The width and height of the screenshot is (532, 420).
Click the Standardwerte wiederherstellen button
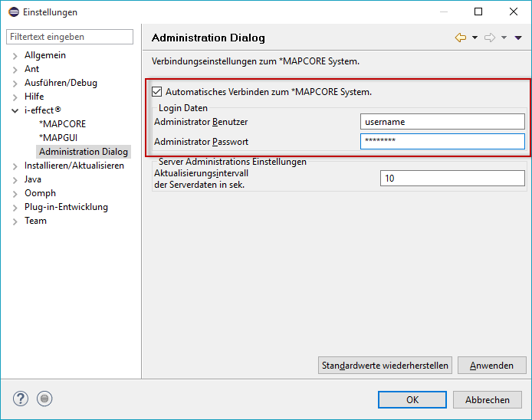click(385, 366)
